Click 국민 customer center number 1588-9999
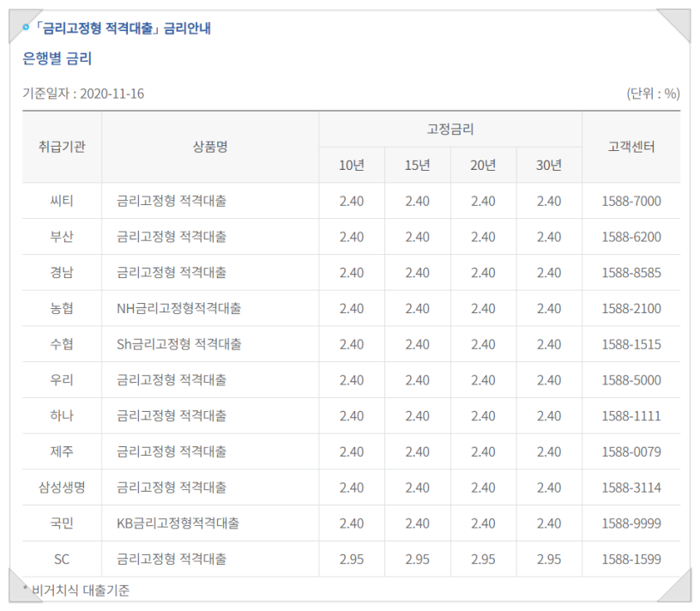This screenshot has width=700, height=611. 631,523
